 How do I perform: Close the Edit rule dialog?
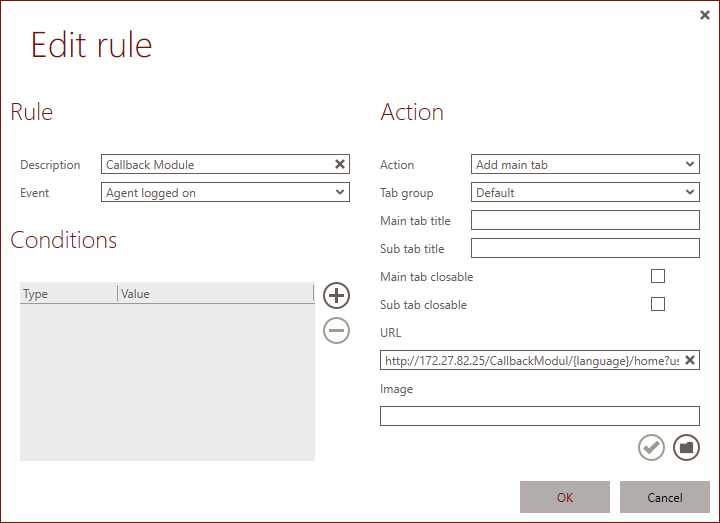pos(704,15)
